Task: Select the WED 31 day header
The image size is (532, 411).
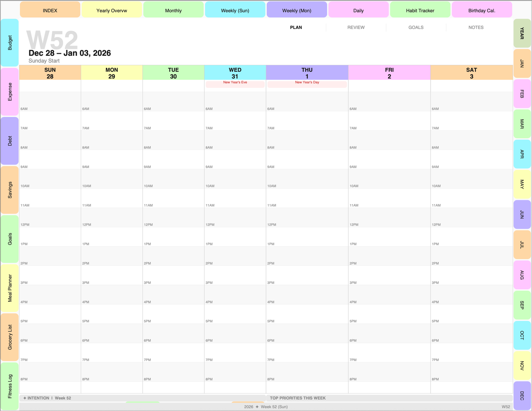Action: click(235, 73)
